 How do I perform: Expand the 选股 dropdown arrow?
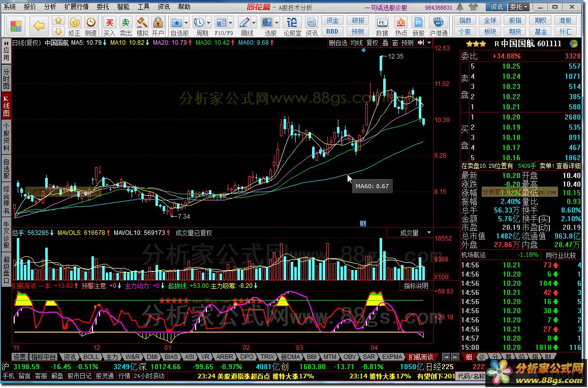pos(276,22)
